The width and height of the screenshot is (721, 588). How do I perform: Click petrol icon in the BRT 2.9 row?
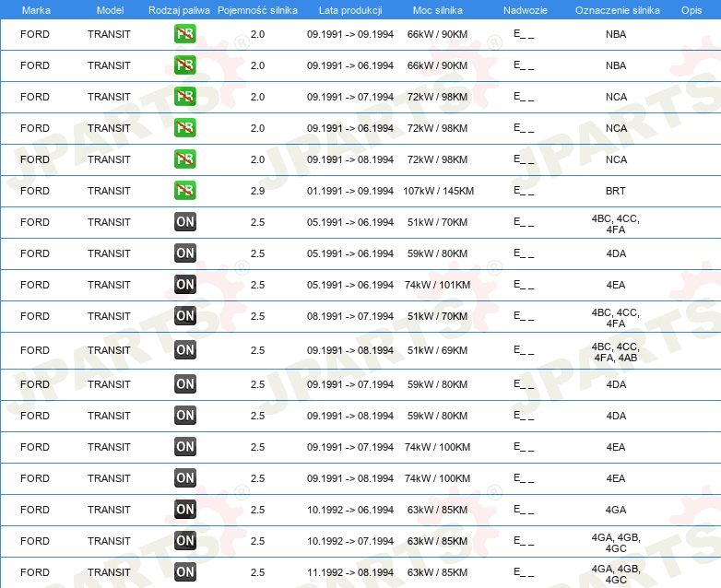tap(184, 191)
